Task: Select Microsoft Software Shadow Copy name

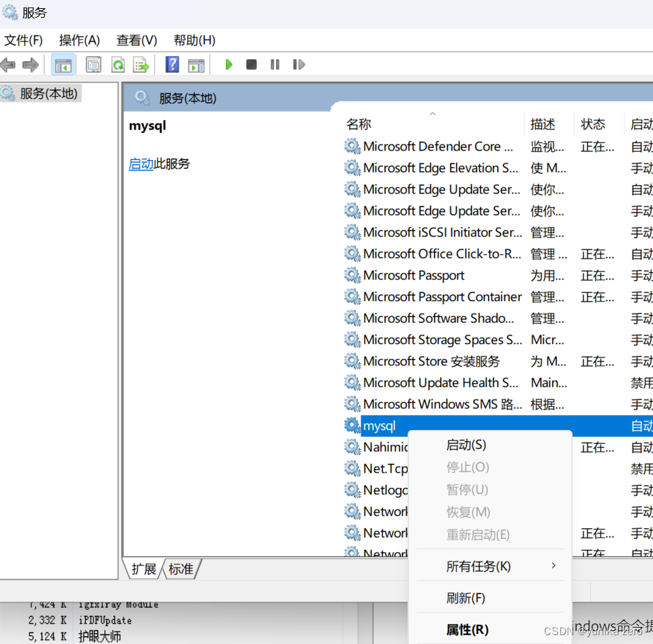Action: pyautogui.click(x=438, y=318)
